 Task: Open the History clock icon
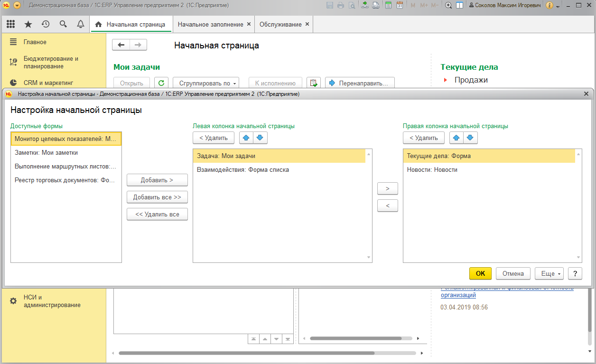pyautogui.click(x=46, y=24)
